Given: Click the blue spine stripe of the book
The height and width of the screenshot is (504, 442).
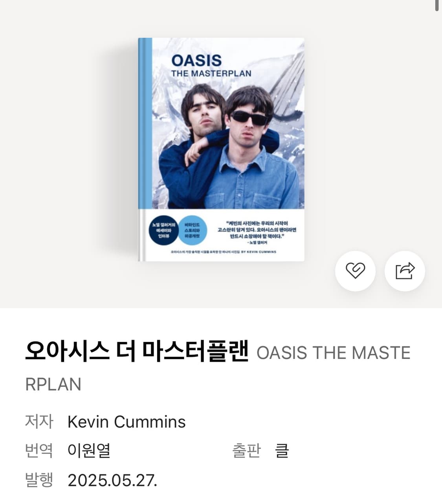Looking at the screenshot, I should pyautogui.click(x=145, y=149).
